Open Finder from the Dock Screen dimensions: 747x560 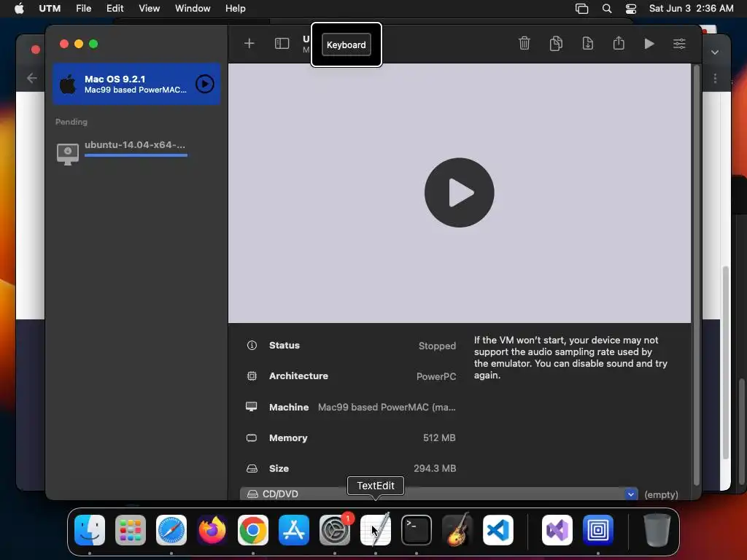coord(90,530)
